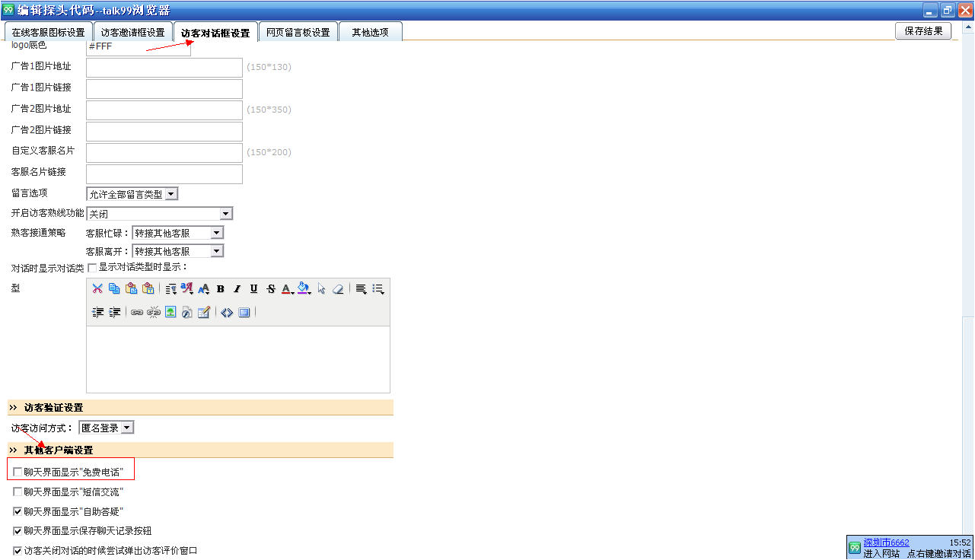Open the list style icon menu
Viewport: 975px width, 560px height.
pyautogui.click(x=378, y=289)
